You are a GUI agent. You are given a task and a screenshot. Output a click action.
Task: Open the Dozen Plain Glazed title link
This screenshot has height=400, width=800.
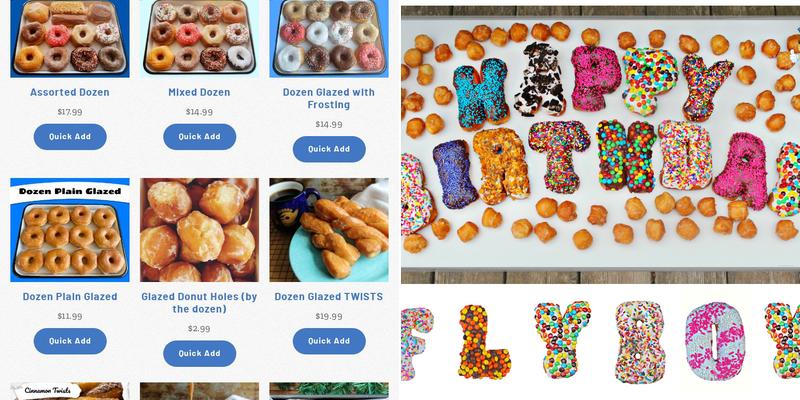pos(70,296)
